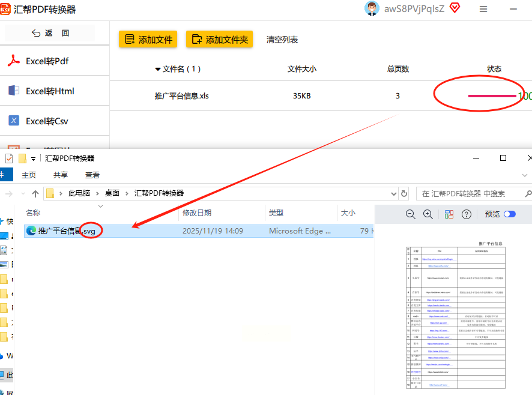Expand the chevron after 此电脑 in breadcrumb
Image resolution: width=532 pixels, height=395 pixels.
tap(97, 193)
